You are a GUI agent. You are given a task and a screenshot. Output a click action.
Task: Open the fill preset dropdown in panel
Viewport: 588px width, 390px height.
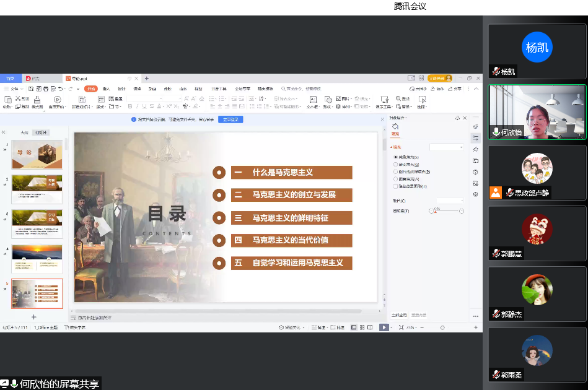click(x=447, y=147)
